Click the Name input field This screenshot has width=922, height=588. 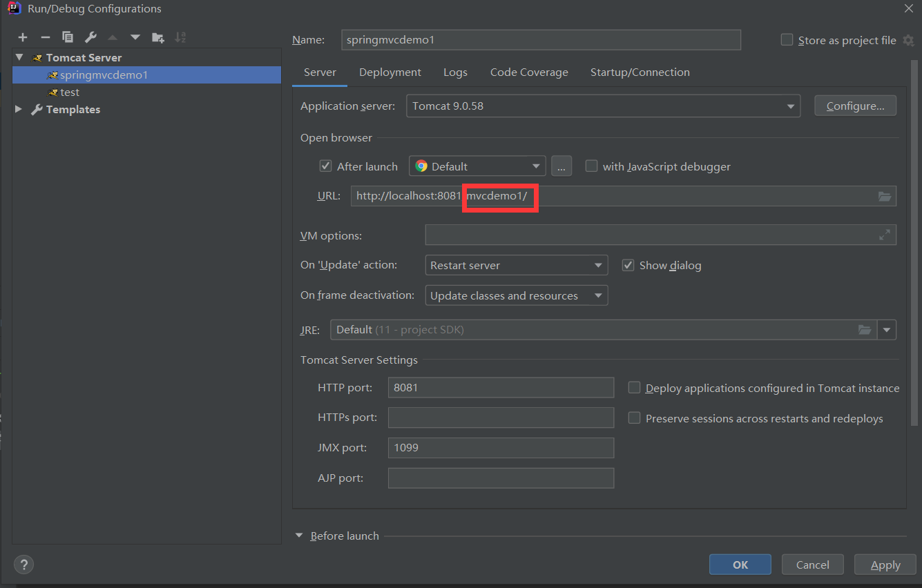click(541, 40)
